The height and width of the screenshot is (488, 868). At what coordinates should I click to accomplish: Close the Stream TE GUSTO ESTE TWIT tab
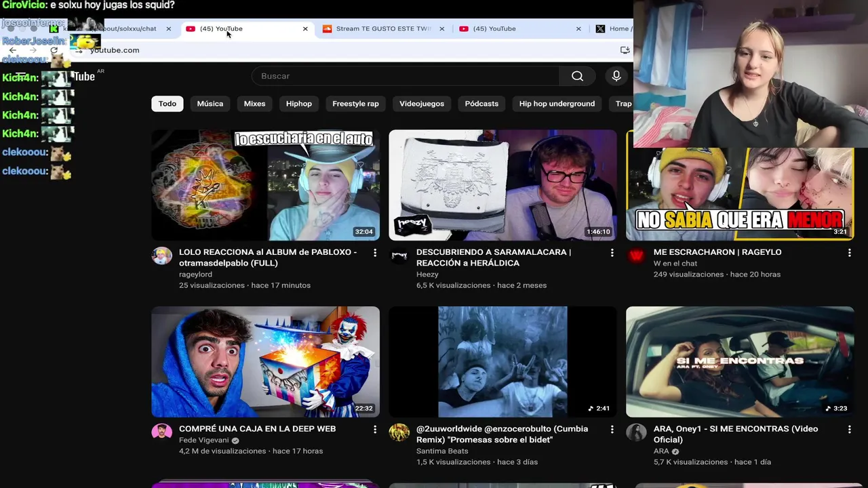442,28
